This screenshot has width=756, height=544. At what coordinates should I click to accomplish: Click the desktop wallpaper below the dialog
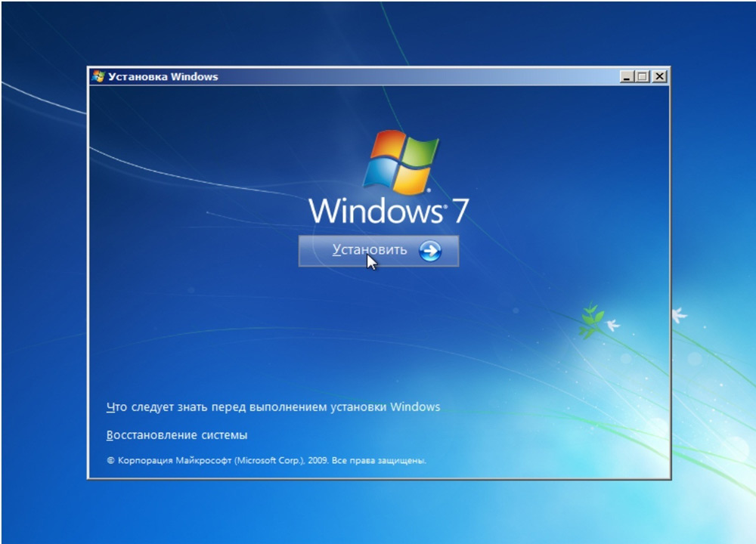pos(378,514)
